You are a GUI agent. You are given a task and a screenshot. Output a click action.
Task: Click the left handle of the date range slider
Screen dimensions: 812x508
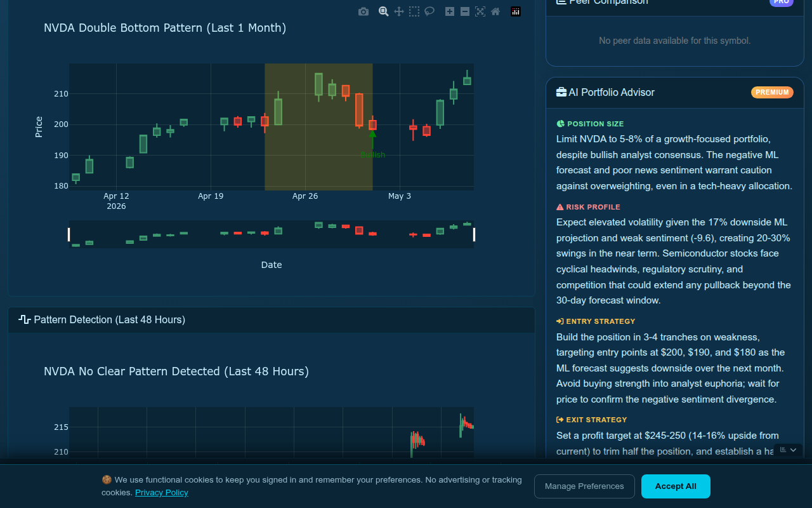click(69, 234)
